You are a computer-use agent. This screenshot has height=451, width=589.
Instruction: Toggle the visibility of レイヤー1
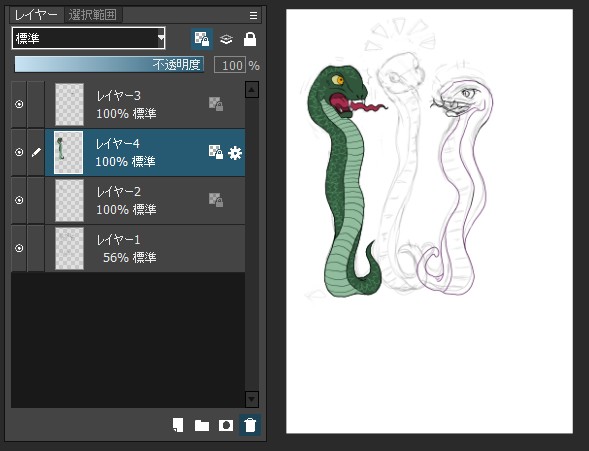click(x=19, y=248)
